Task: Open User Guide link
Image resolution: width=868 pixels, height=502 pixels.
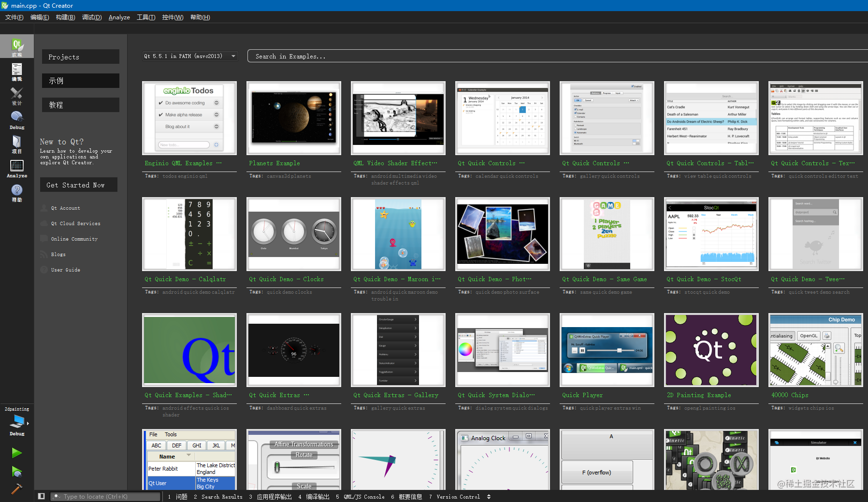Action: click(66, 270)
